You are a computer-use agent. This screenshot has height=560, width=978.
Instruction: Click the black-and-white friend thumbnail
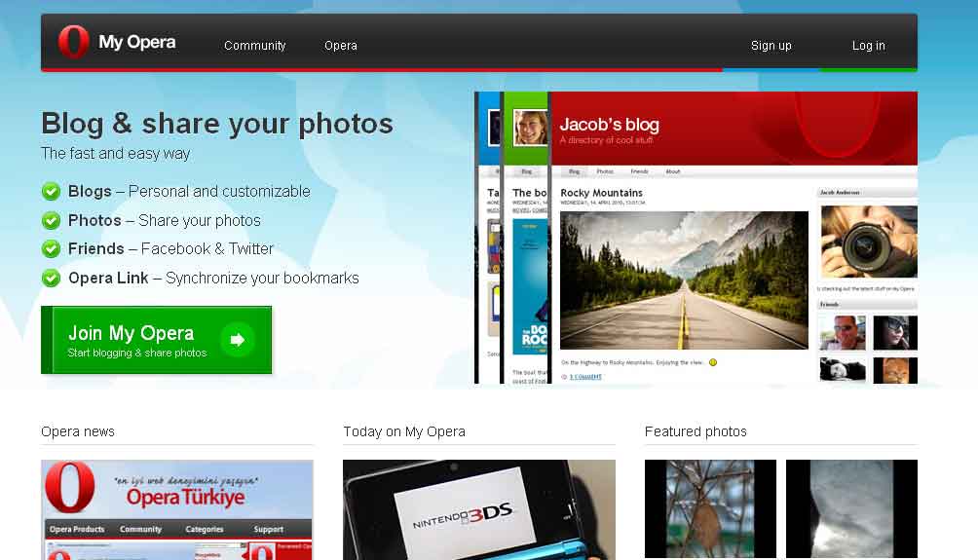point(842,369)
